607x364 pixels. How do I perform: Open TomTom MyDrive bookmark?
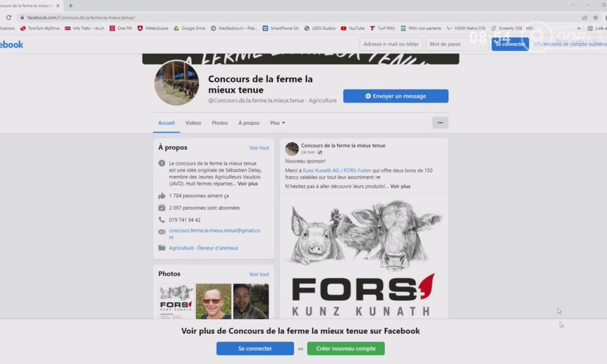[x=40, y=29]
